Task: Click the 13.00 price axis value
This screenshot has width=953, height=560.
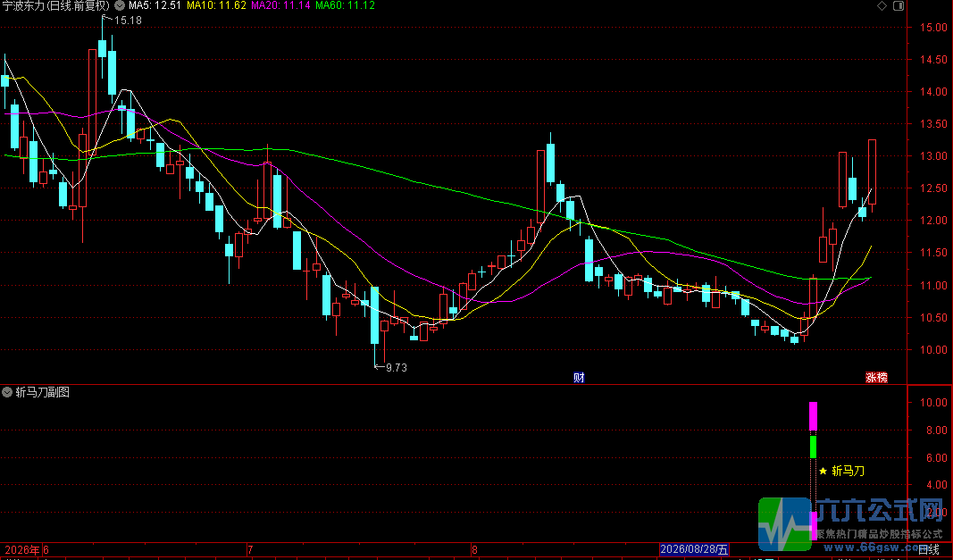Action: coord(933,156)
